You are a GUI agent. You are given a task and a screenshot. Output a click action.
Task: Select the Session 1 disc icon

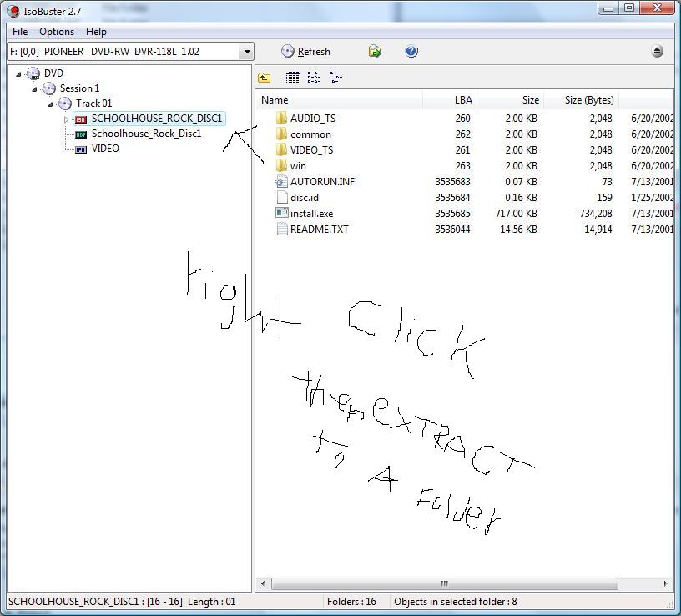(x=48, y=88)
